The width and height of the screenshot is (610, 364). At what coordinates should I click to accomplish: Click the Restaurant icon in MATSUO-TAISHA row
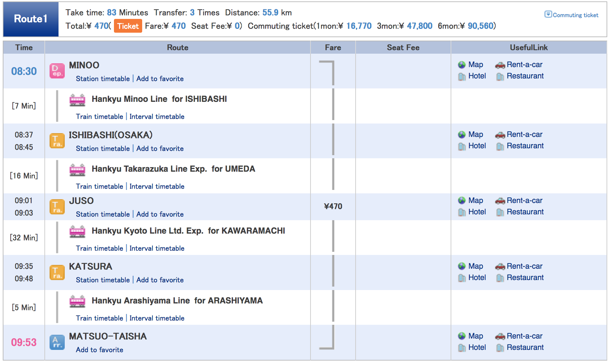500,348
